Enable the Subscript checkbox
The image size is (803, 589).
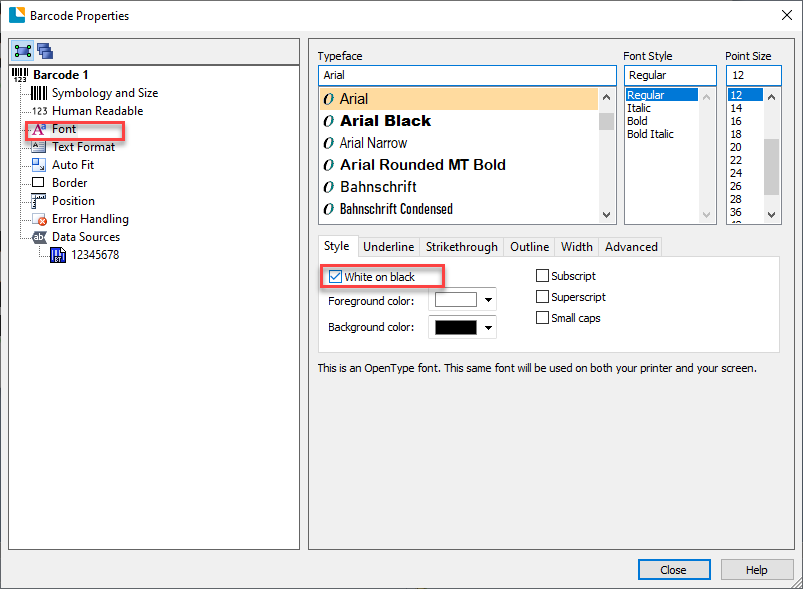coord(542,276)
